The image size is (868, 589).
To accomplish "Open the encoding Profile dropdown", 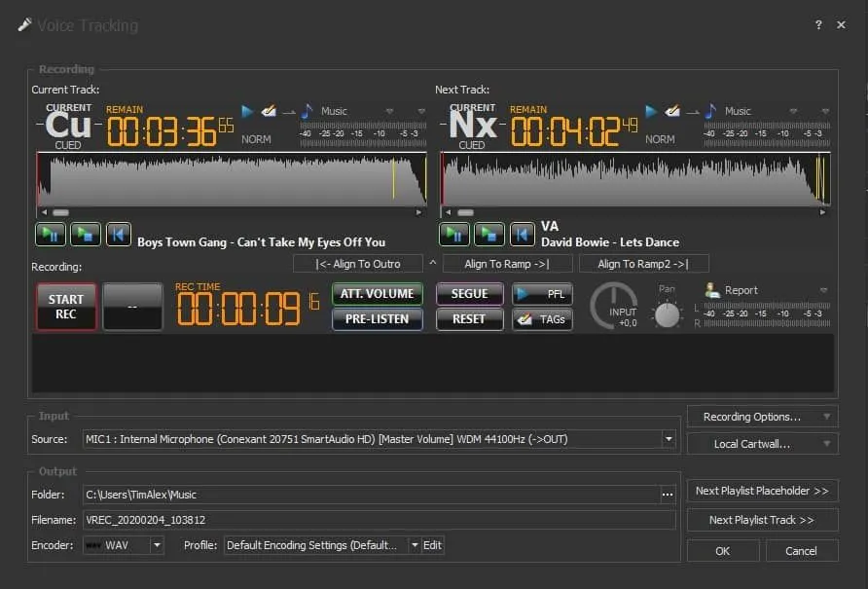I will 415,545.
